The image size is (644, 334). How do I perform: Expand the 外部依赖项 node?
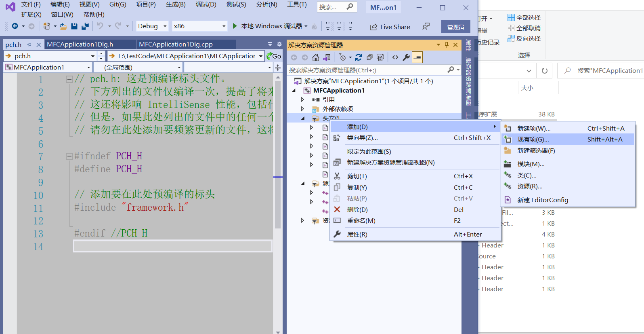[302, 109]
